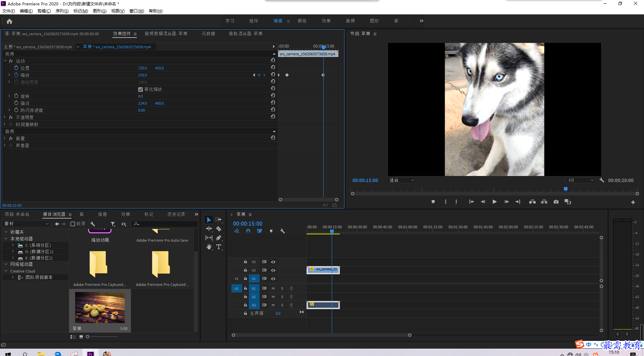Select the Track Select Forward tool
This screenshot has width=644, height=356.
click(218, 220)
